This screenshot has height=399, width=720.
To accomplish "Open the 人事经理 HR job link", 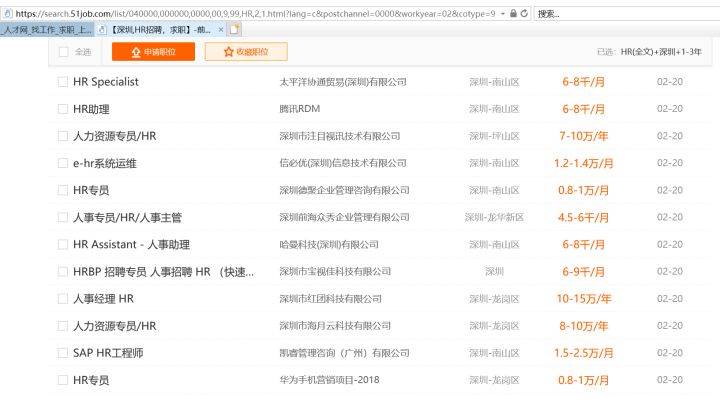I will pyautogui.click(x=103, y=299).
